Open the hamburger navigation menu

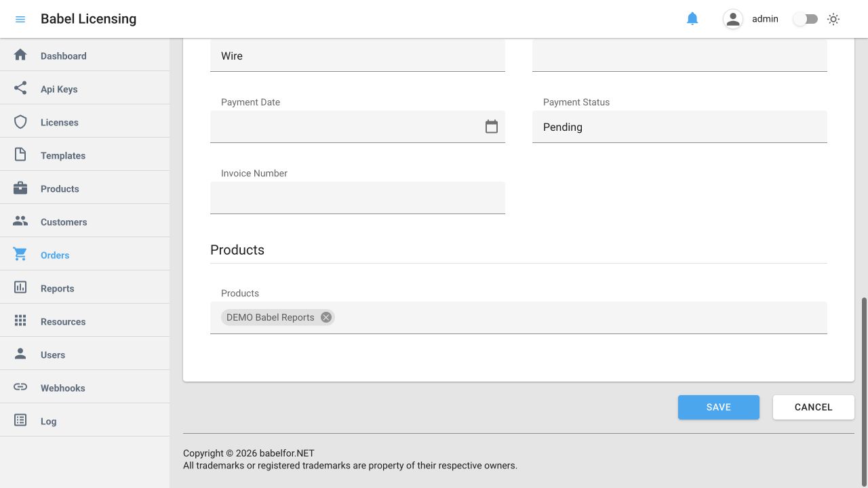click(x=20, y=19)
